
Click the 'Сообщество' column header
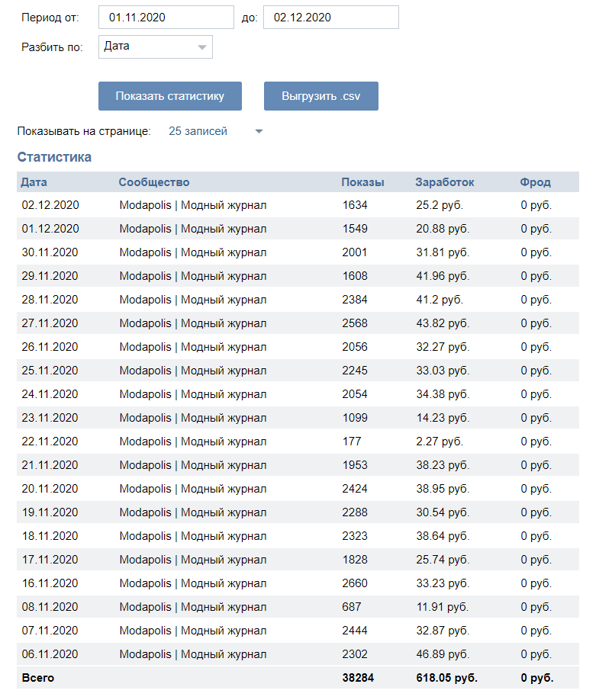154,182
